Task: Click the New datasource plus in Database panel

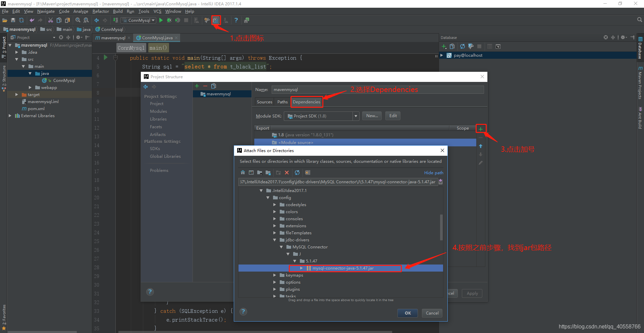Action: click(444, 46)
